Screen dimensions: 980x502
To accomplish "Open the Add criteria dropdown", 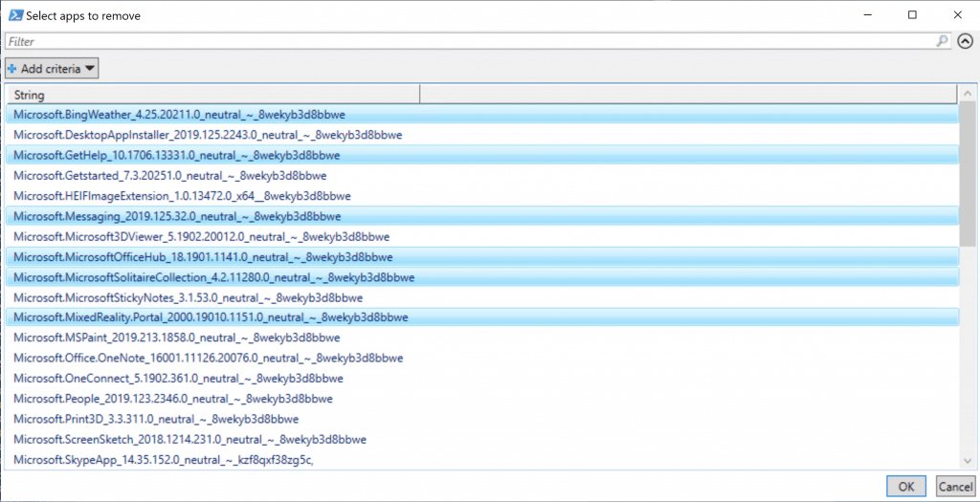I will click(52, 69).
